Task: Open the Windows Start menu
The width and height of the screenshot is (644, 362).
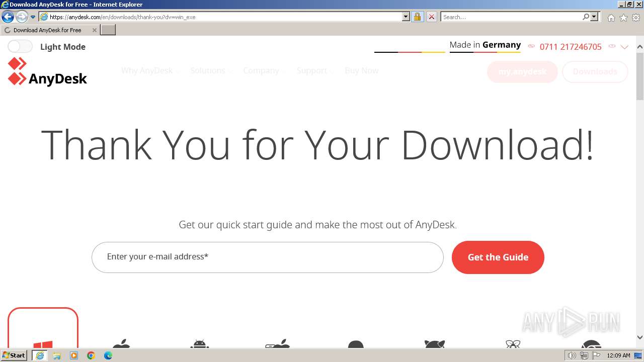Action: 14,355
